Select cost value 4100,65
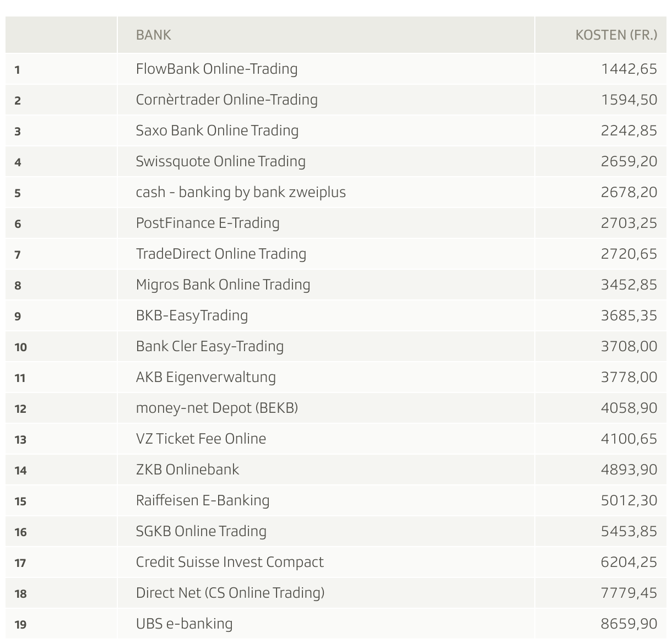Image resolution: width=672 pixels, height=644 pixels. 629,439
